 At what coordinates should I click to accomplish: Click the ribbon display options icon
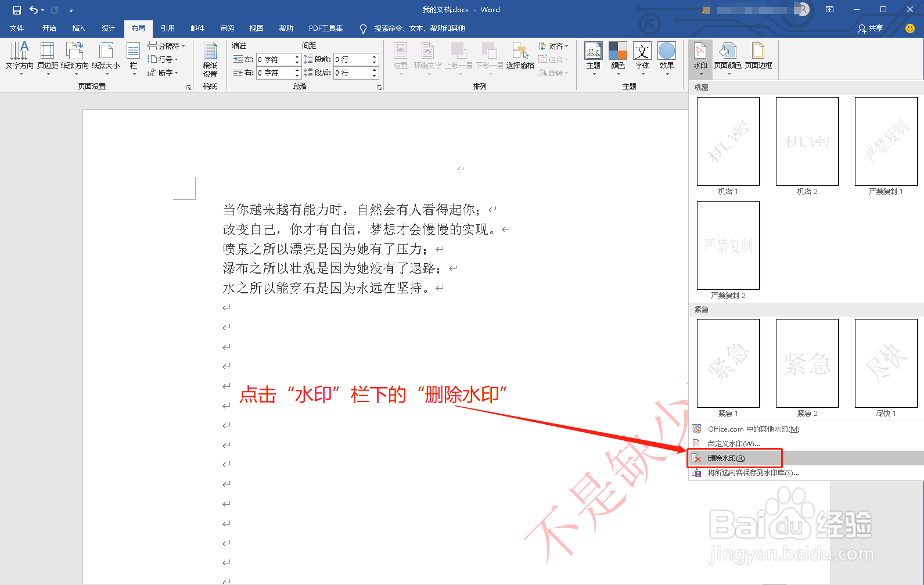(x=830, y=10)
